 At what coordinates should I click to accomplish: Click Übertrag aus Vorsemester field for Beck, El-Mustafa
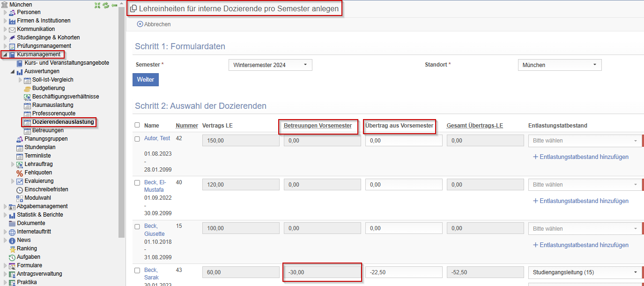pyautogui.click(x=403, y=185)
